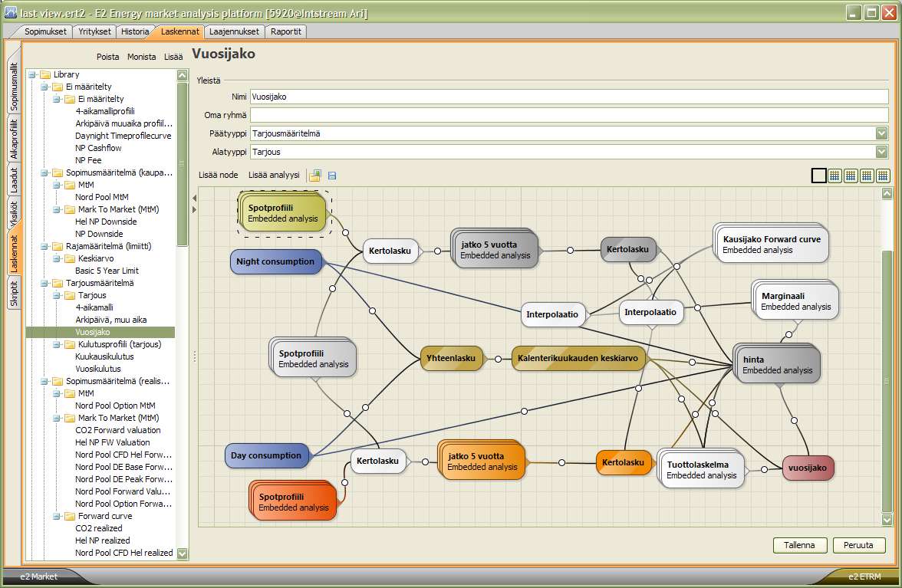The width and height of the screenshot is (902, 588).
Task: Switch to the Yritykset tab
Action: pos(94,31)
